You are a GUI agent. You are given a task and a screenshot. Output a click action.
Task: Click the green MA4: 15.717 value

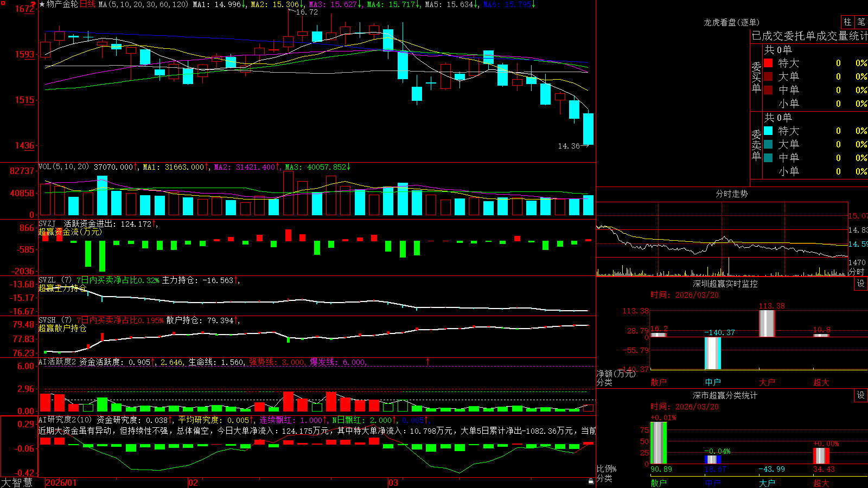(x=393, y=4)
